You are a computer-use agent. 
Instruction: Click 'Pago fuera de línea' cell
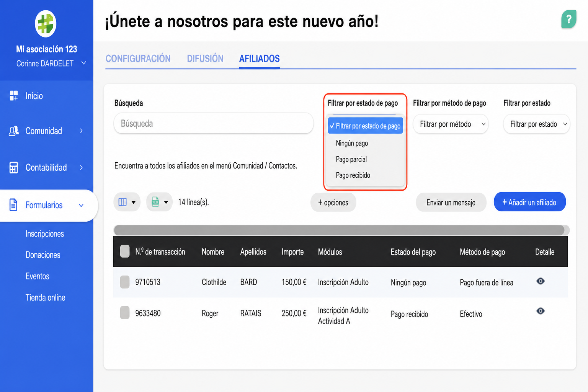click(x=487, y=283)
